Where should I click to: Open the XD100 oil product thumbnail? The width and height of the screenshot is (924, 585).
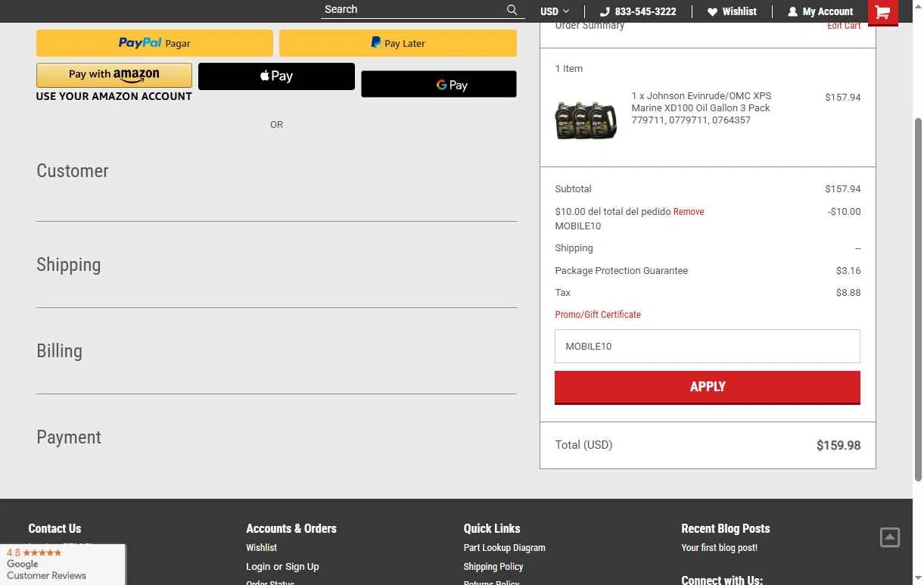(x=586, y=120)
